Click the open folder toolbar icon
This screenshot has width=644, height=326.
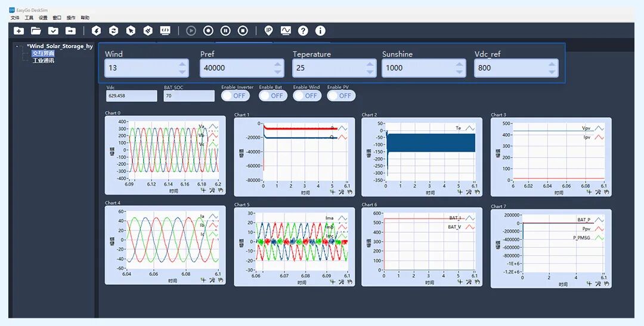pos(36,30)
